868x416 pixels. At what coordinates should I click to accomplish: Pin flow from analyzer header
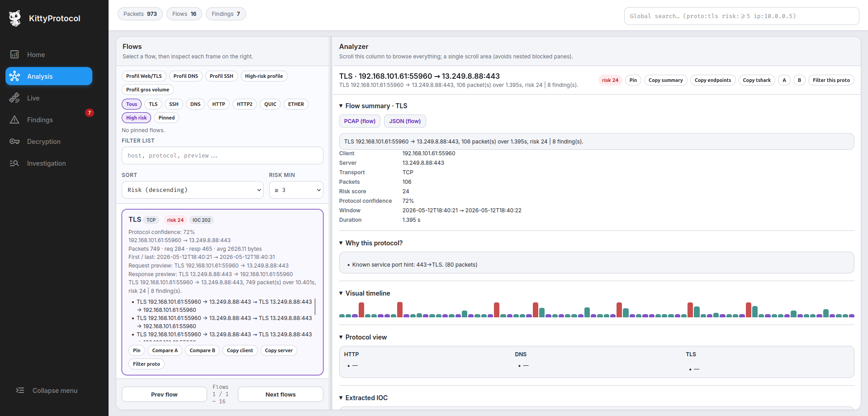point(633,80)
